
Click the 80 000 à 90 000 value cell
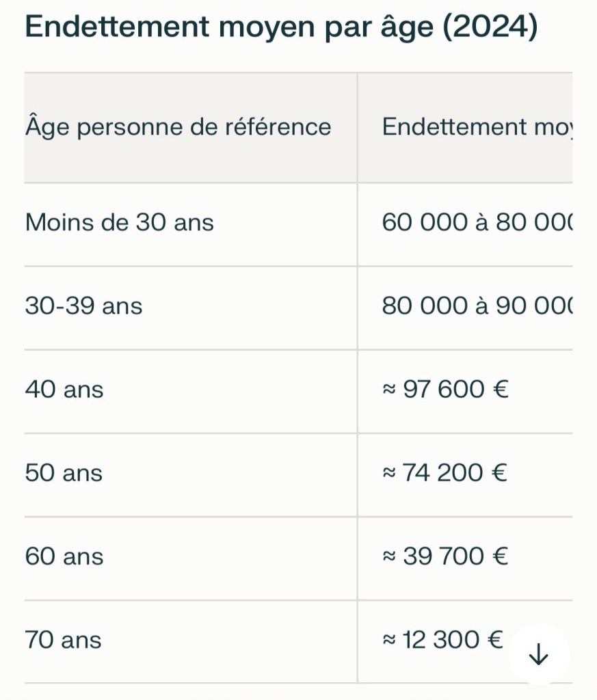477,306
